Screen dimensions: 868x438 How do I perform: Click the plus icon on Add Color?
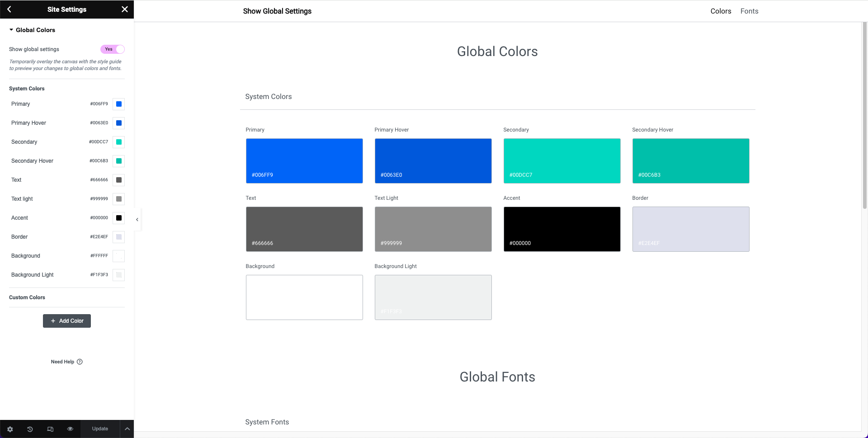[53, 321]
